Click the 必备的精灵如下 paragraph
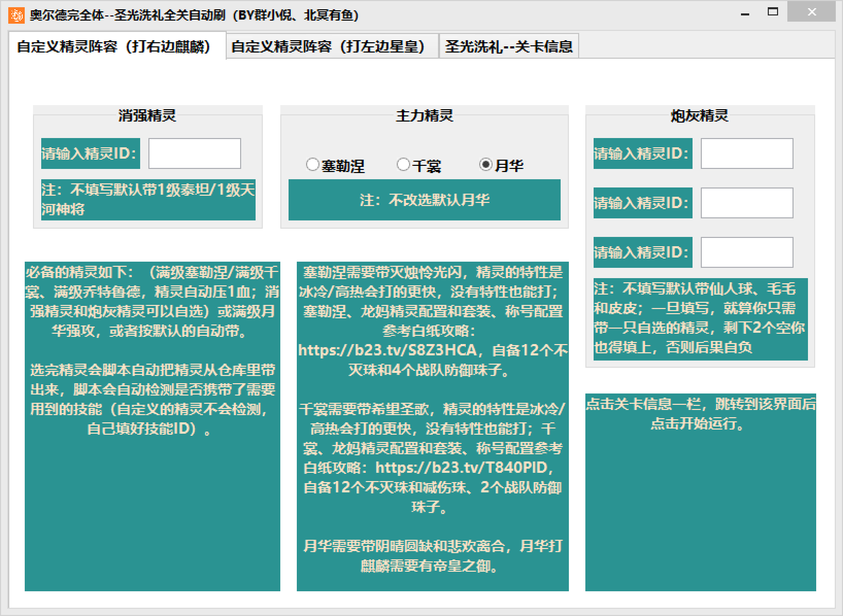Image resolution: width=843 pixels, height=616 pixels. pyautogui.click(x=153, y=301)
